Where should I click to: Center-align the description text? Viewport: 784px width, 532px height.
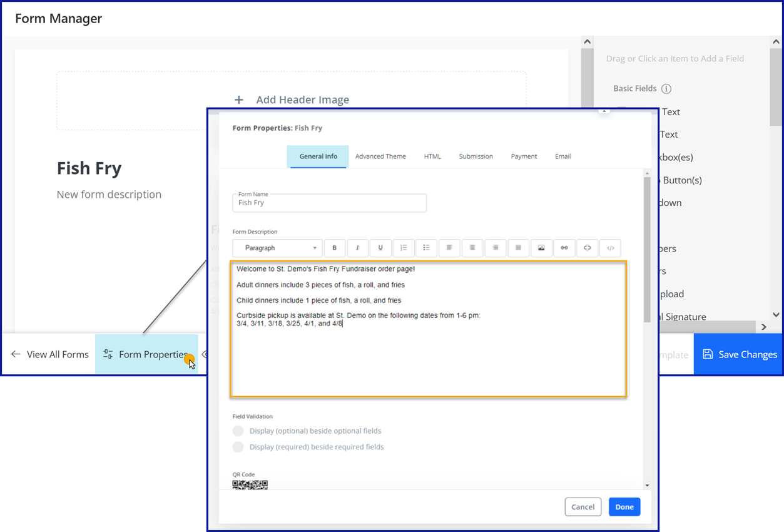[472, 248]
